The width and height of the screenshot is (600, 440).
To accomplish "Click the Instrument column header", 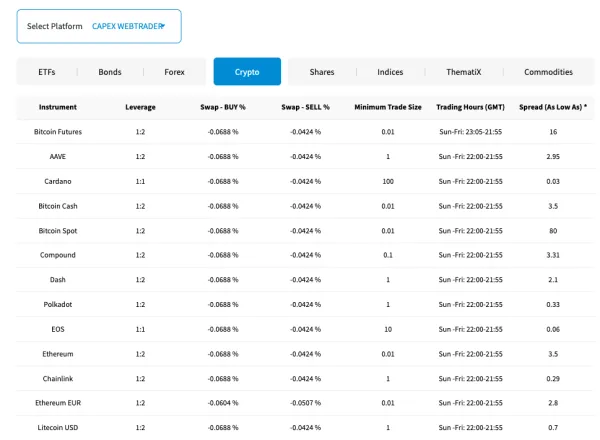I will [x=58, y=107].
